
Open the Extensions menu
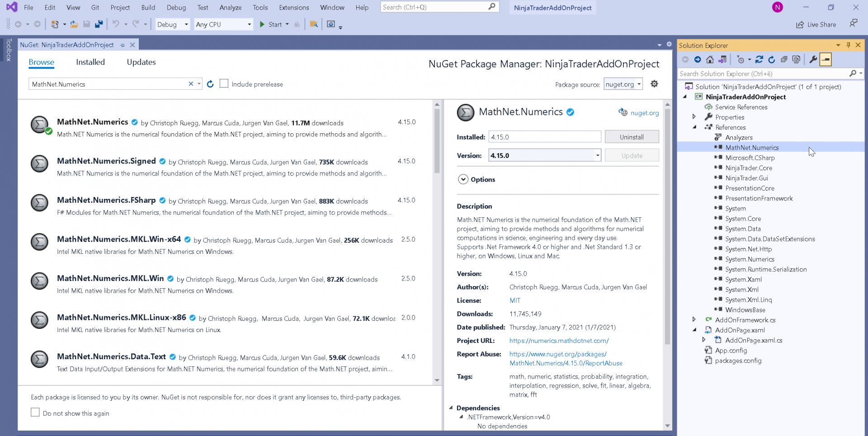pyautogui.click(x=294, y=7)
